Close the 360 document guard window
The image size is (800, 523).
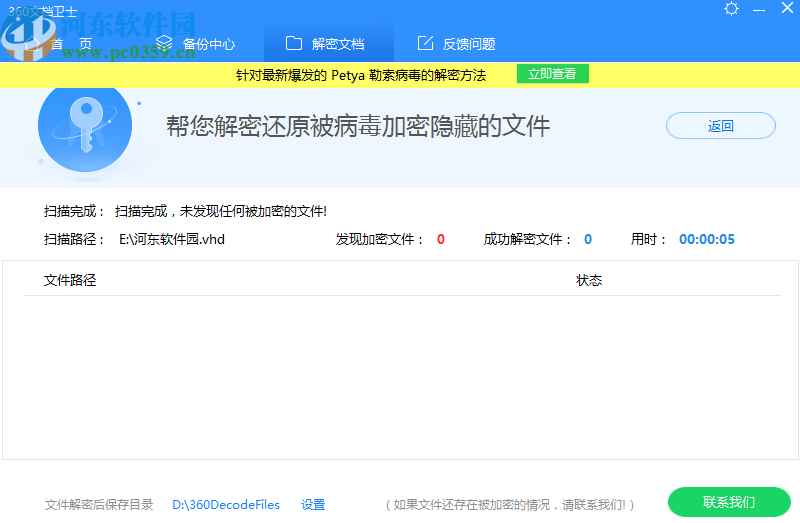point(787,8)
